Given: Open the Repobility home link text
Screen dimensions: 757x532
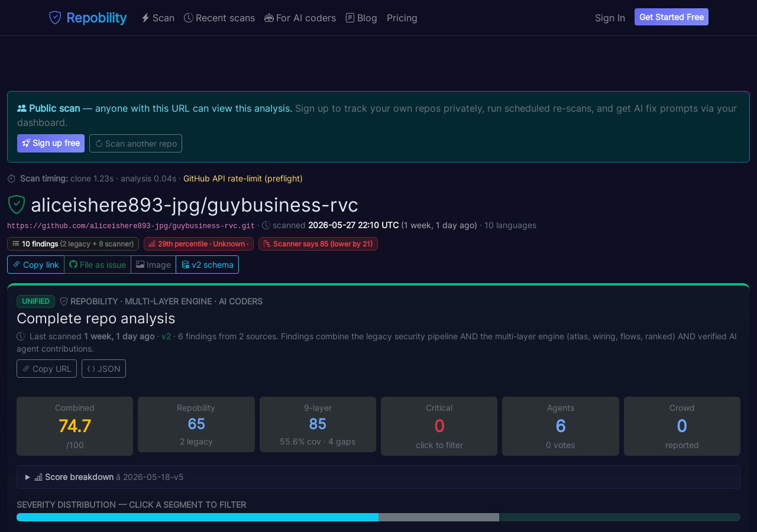Looking at the screenshot, I should [x=96, y=18].
